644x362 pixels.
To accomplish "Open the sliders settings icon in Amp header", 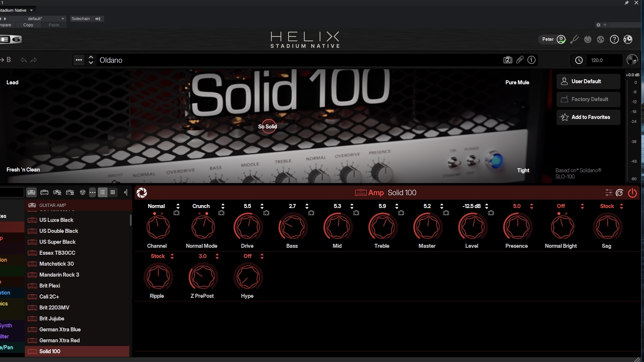I will (609, 193).
